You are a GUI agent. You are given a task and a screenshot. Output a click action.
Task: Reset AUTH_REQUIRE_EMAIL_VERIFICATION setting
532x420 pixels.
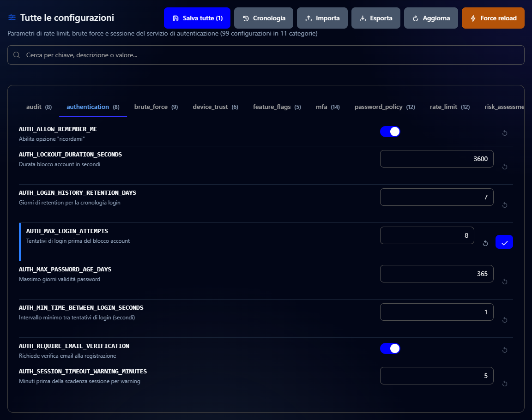504,350
